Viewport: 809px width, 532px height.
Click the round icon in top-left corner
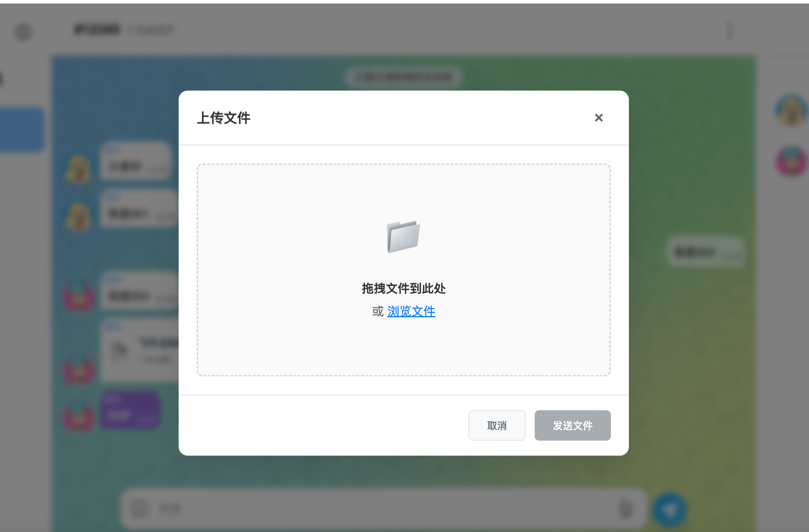coord(23,32)
